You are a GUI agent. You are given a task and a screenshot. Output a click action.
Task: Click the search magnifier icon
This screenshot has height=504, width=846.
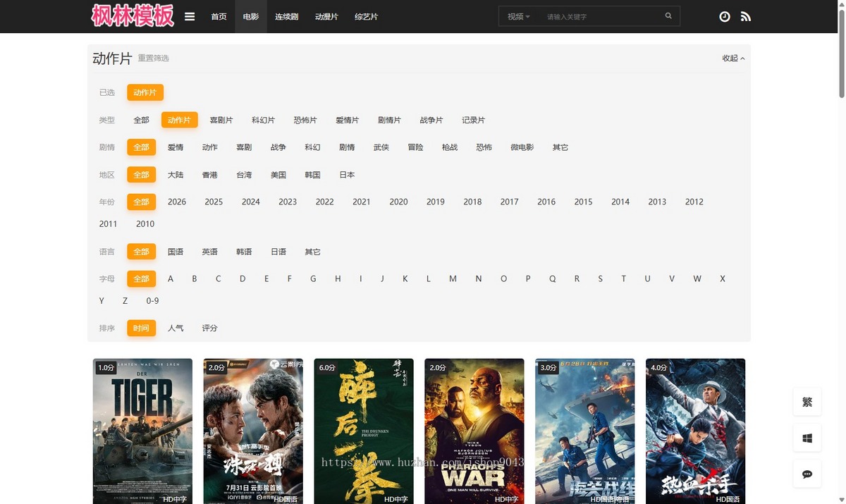[x=668, y=16]
